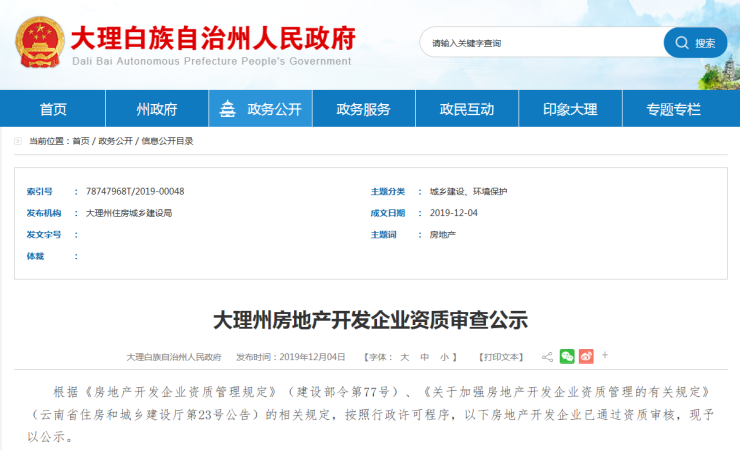The height and width of the screenshot is (450, 740).
Task: Set font size to 小
Action: [444, 357]
